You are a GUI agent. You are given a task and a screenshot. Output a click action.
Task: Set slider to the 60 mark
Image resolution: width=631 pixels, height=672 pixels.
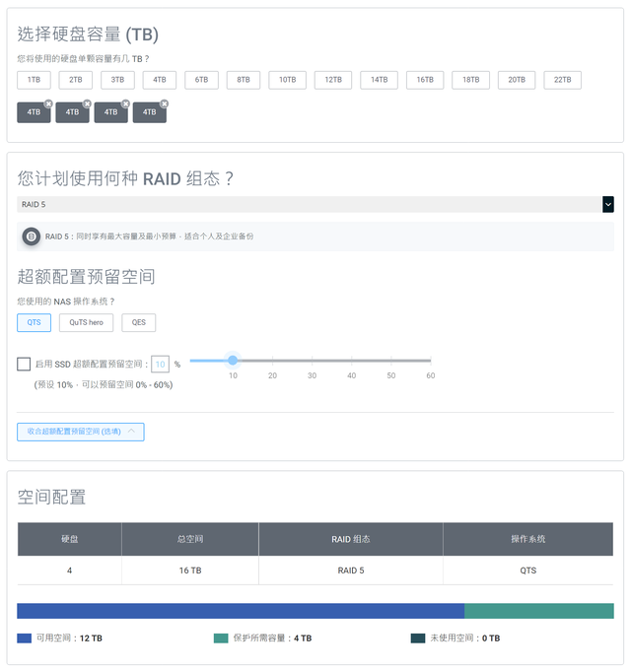(x=430, y=361)
